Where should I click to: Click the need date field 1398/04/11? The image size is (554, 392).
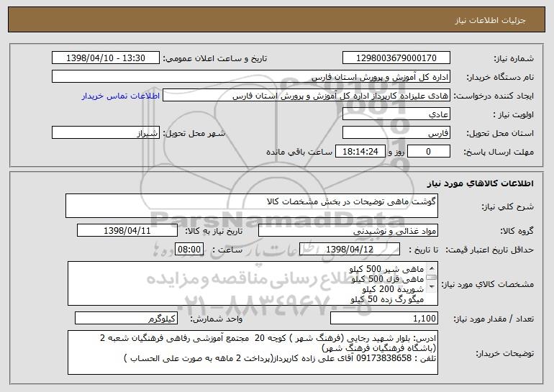pos(127,231)
